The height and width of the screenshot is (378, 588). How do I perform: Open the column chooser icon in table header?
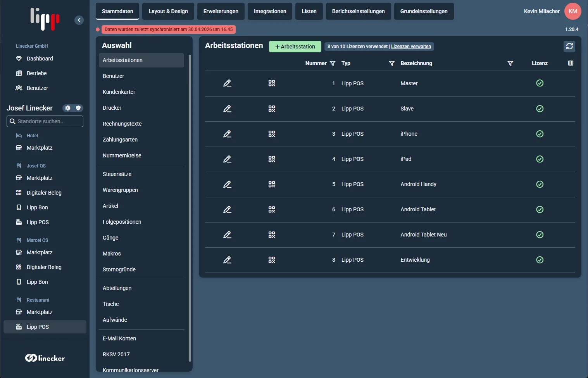571,63
